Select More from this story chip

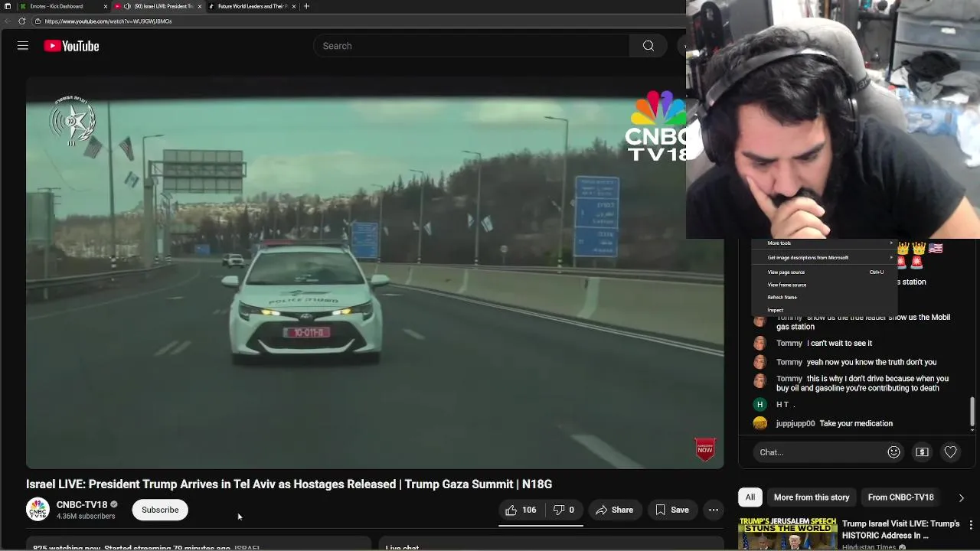coord(812,497)
